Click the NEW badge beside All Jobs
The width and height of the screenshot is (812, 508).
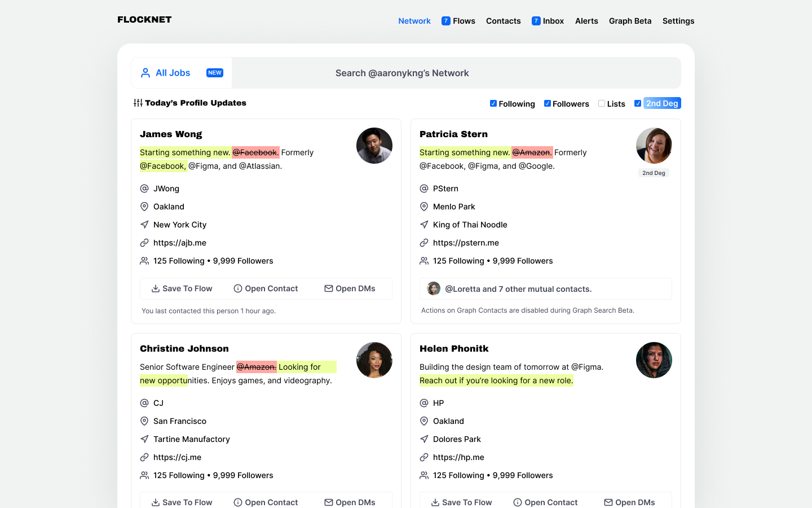click(215, 73)
